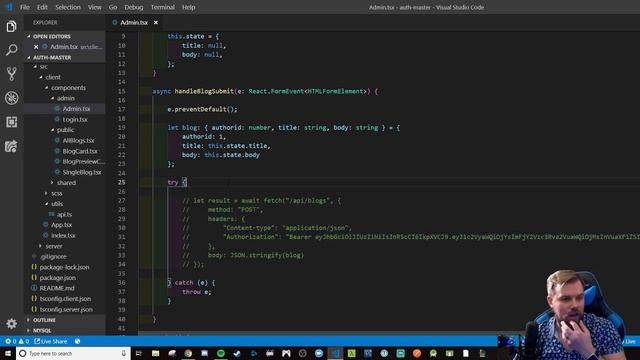The image size is (640, 360).
Task: Open the Go menu
Action: click(x=113, y=7)
